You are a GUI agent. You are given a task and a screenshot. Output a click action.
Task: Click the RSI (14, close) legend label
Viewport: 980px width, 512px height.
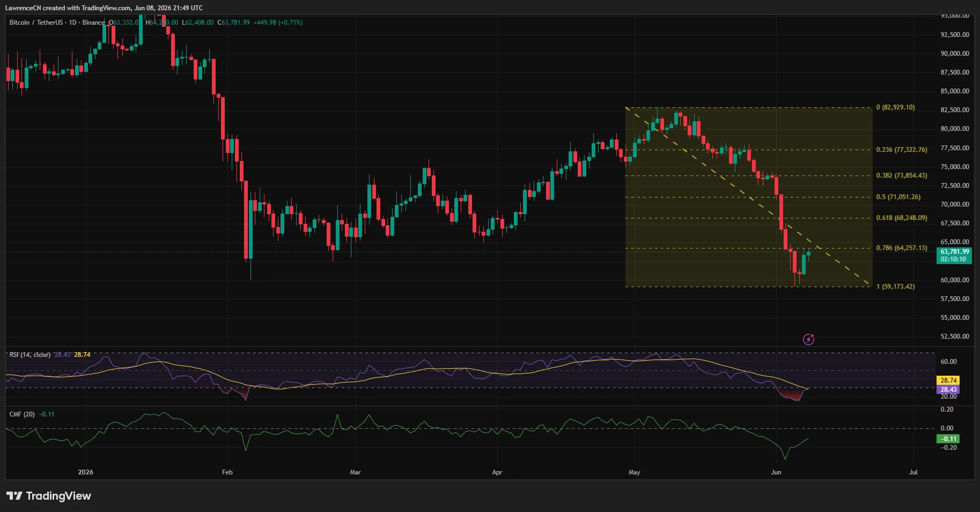pos(30,355)
